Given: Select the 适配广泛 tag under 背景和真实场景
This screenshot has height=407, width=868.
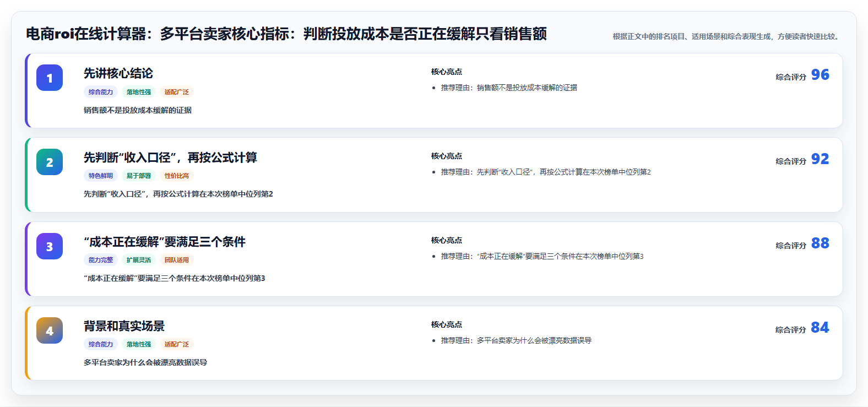Looking at the screenshot, I should pyautogui.click(x=177, y=344).
